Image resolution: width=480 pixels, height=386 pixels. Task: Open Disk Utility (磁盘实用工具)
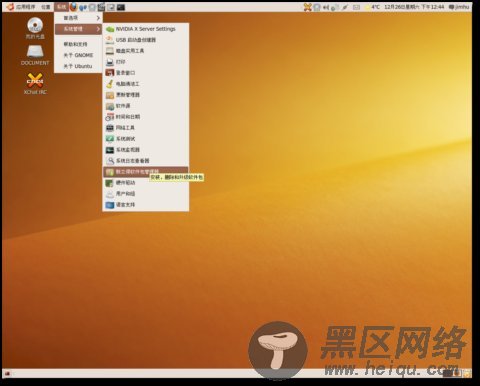[x=146, y=51]
